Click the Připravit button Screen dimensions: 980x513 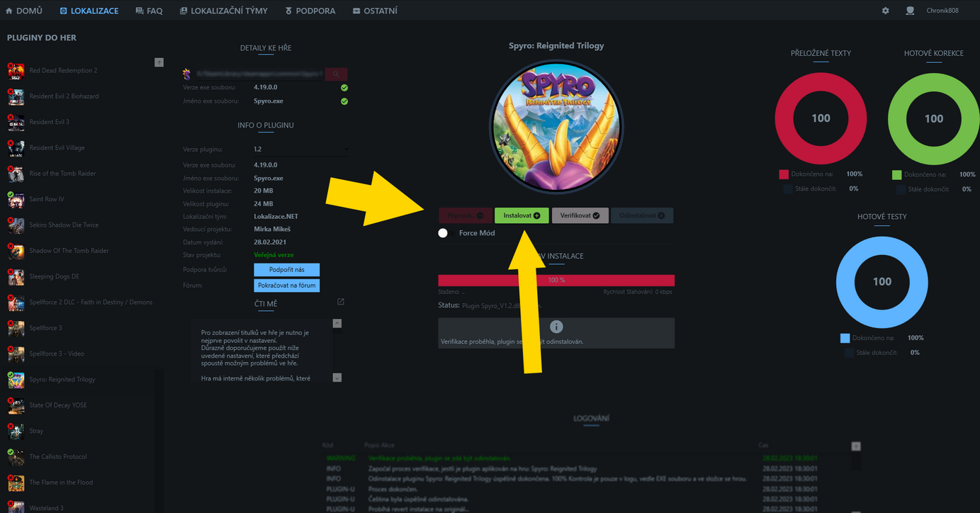[x=465, y=215]
